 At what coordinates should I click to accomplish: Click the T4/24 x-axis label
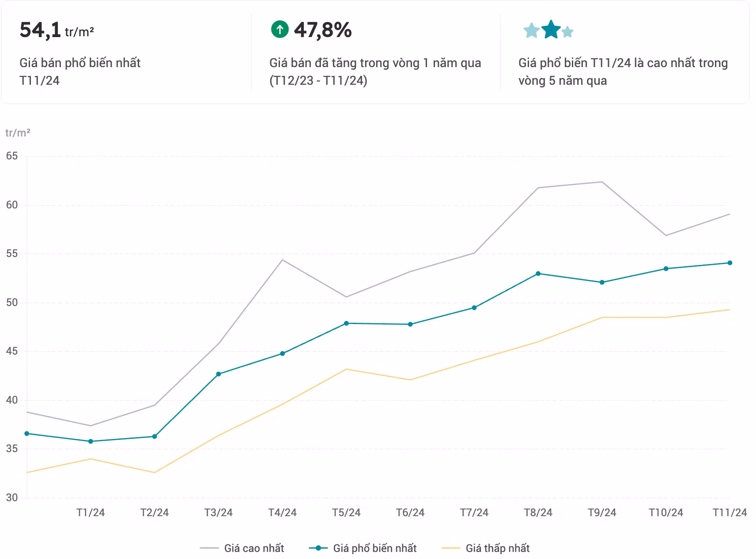(x=282, y=513)
